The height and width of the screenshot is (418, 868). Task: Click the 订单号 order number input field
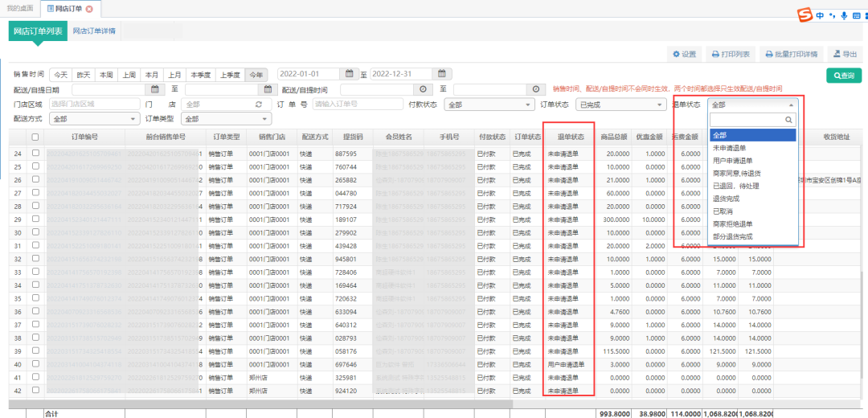[x=357, y=104]
